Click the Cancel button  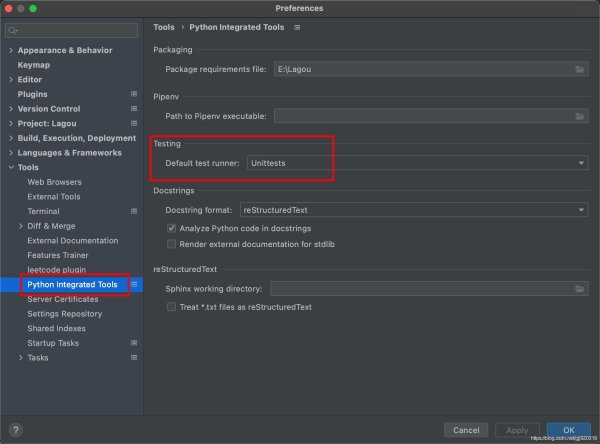pos(466,430)
